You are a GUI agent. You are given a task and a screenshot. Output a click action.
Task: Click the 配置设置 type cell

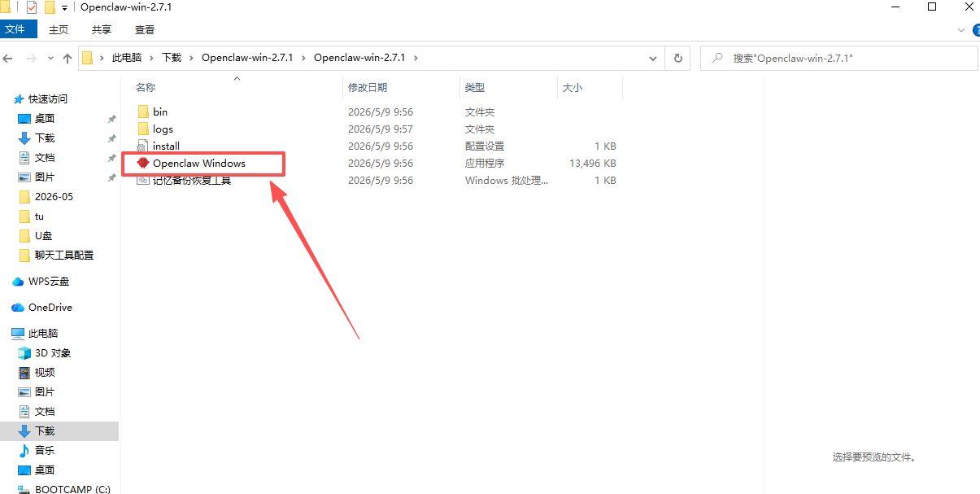point(485,146)
